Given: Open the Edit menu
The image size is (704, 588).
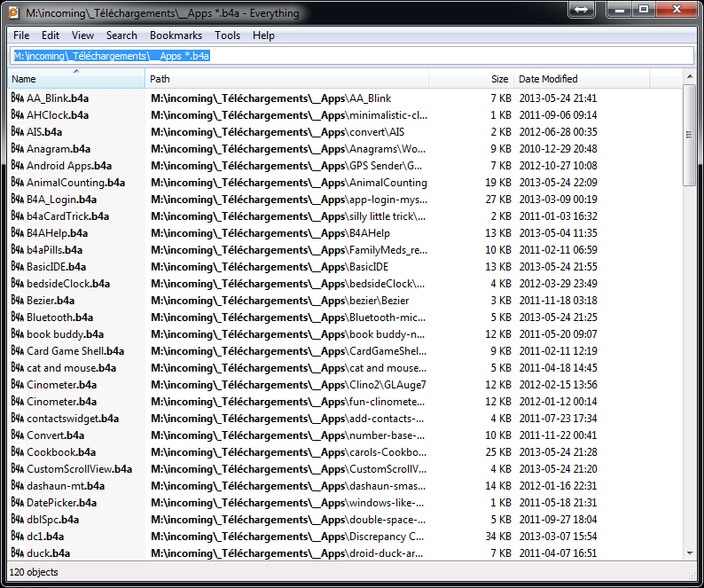Looking at the screenshot, I should pos(51,35).
